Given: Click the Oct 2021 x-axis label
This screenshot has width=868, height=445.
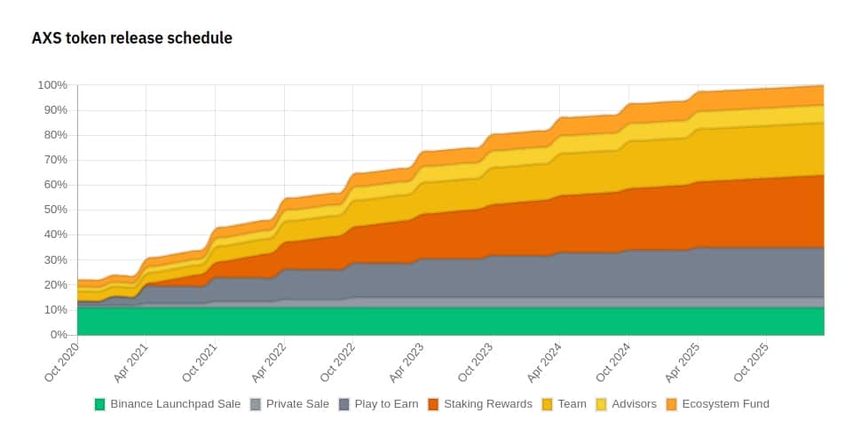Looking at the screenshot, I should [x=200, y=362].
